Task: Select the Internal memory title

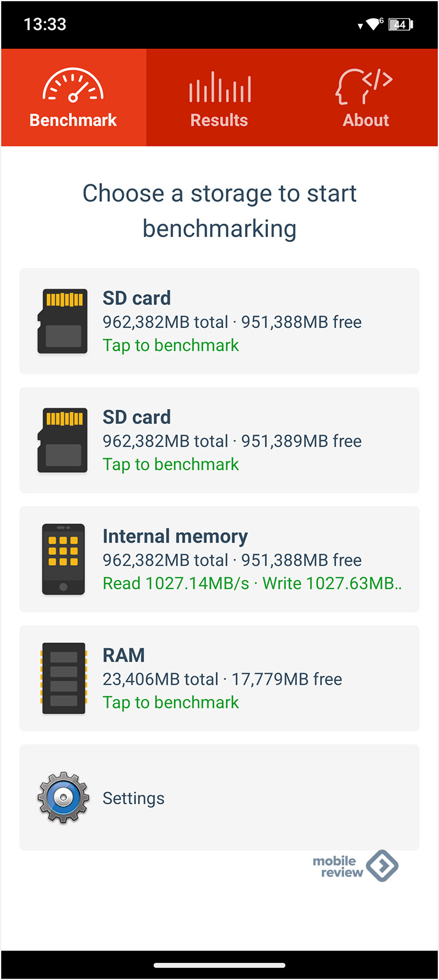Action: point(175,536)
